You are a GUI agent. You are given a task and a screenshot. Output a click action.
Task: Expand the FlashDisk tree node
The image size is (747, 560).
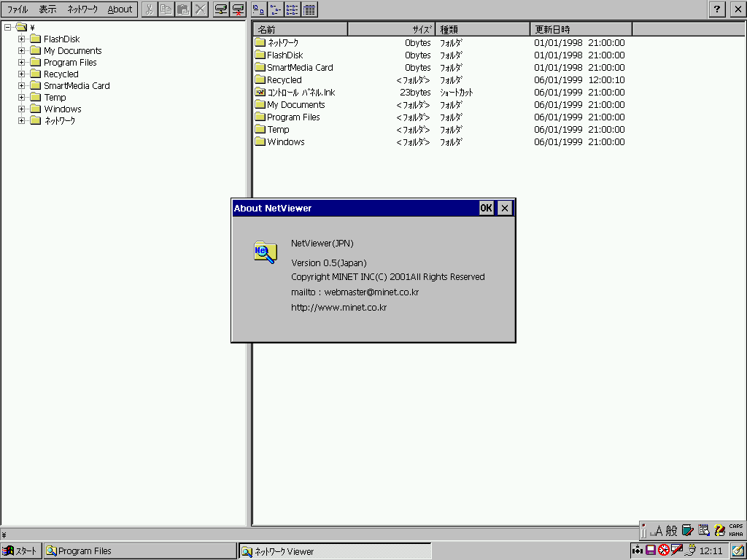21,39
